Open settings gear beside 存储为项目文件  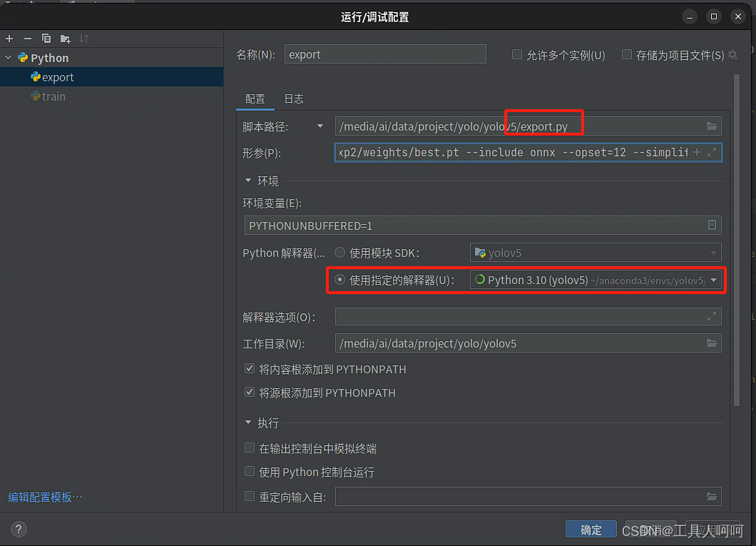click(x=733, y=55)
